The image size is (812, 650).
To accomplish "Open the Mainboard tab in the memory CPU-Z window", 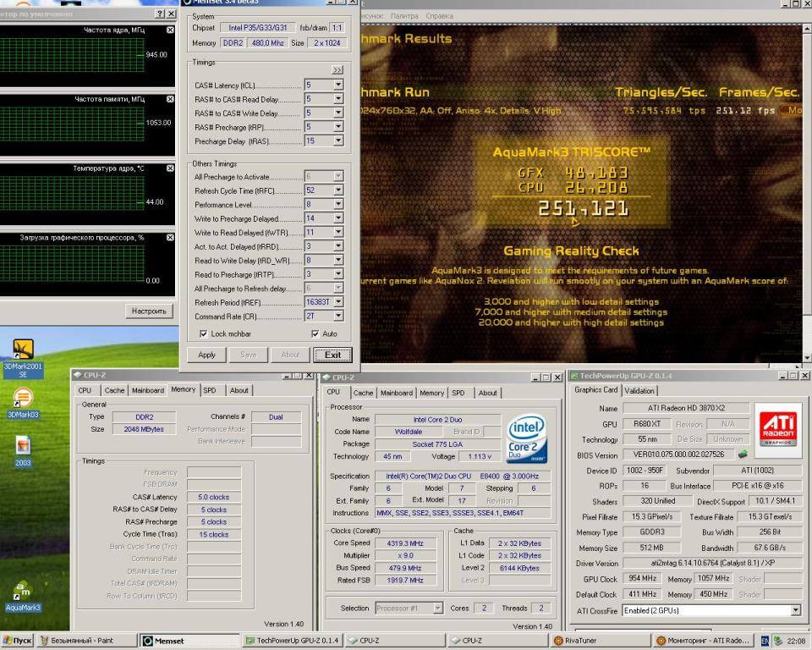I will pyautogui.click(x=147, y=390).
